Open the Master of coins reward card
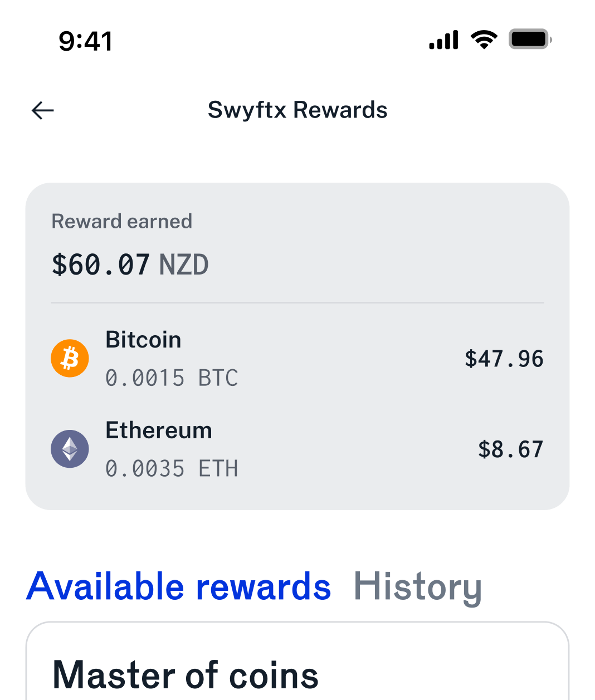Image resolution: width=595 pixels, height=700 pixels. [297, 662]
